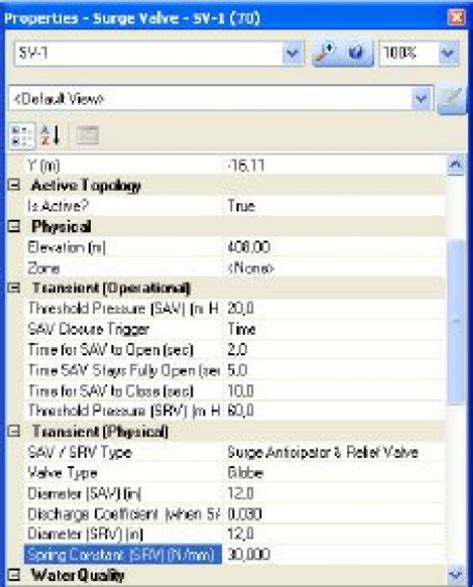Viewport: 473px width, 587px height.
Task: Collapse the Transient (Operational) section
Action: [14, 288]
